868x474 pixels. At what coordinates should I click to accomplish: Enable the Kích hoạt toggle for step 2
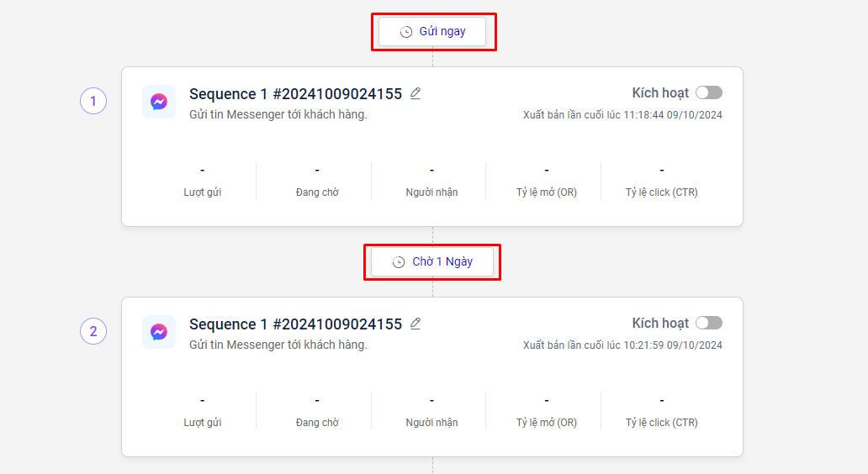708,323
